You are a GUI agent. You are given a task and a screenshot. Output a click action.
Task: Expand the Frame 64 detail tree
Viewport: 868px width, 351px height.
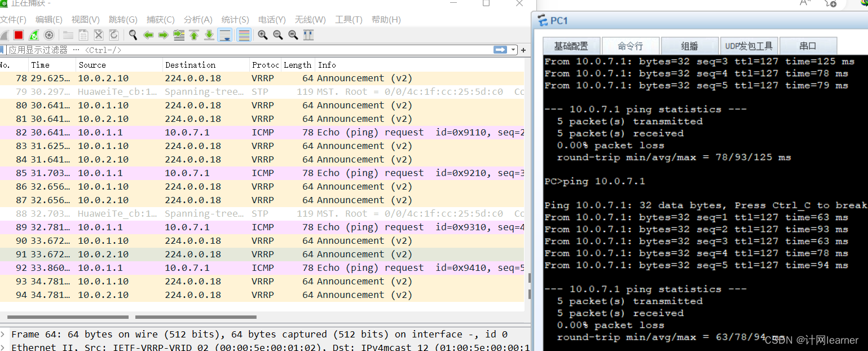point(3,334)
